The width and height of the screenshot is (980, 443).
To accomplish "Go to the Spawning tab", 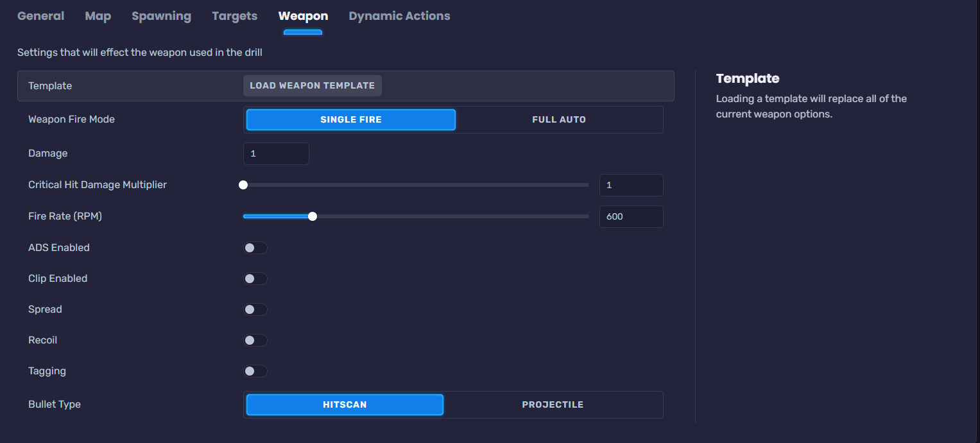I will [161, 16].
